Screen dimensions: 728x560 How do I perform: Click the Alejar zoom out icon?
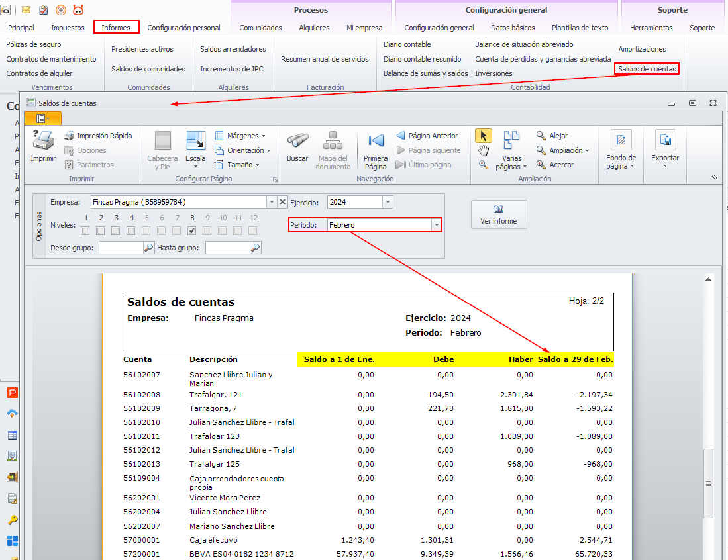[x=542, y=136]
